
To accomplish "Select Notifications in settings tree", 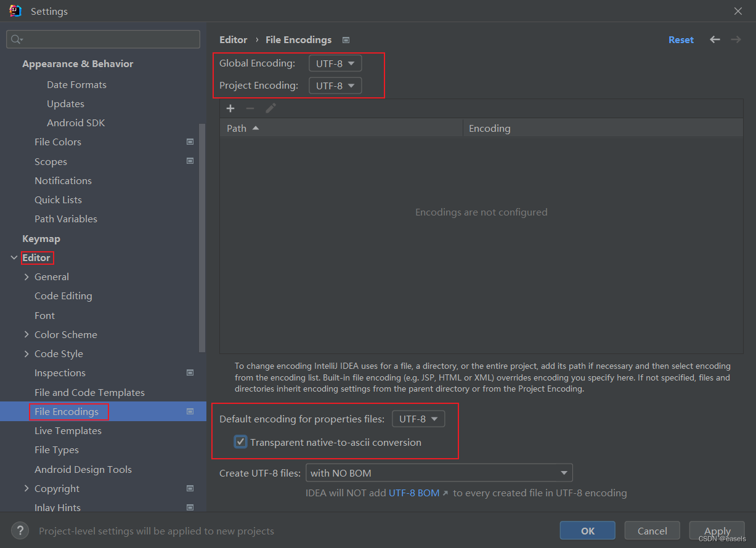I will pos(63,180).
